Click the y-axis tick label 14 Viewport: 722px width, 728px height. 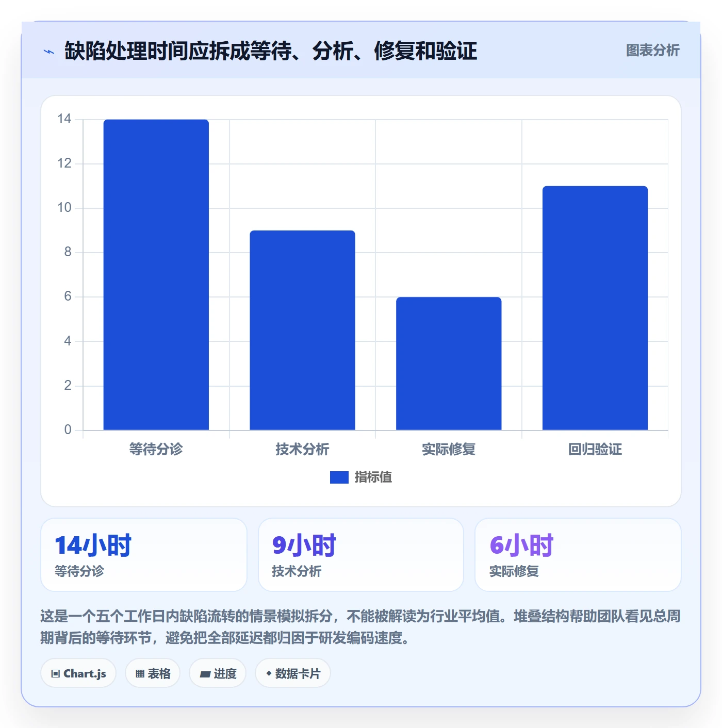tap(64, 119)
